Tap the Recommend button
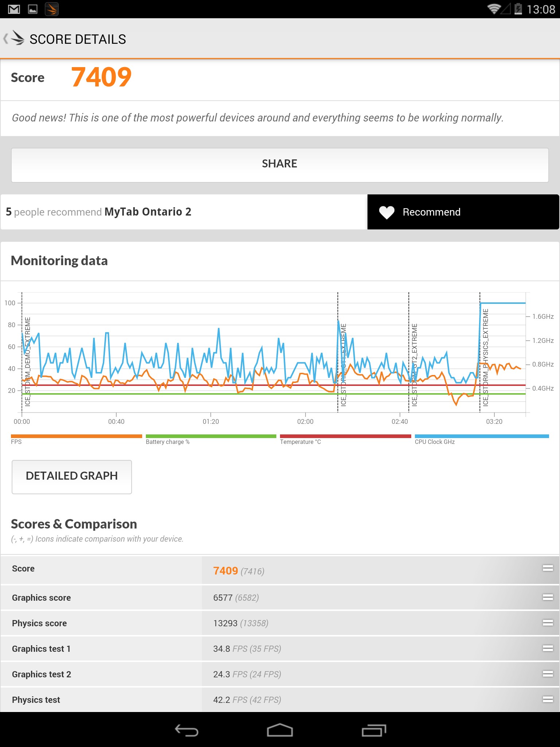560x747 pixels. pos(463,212)
